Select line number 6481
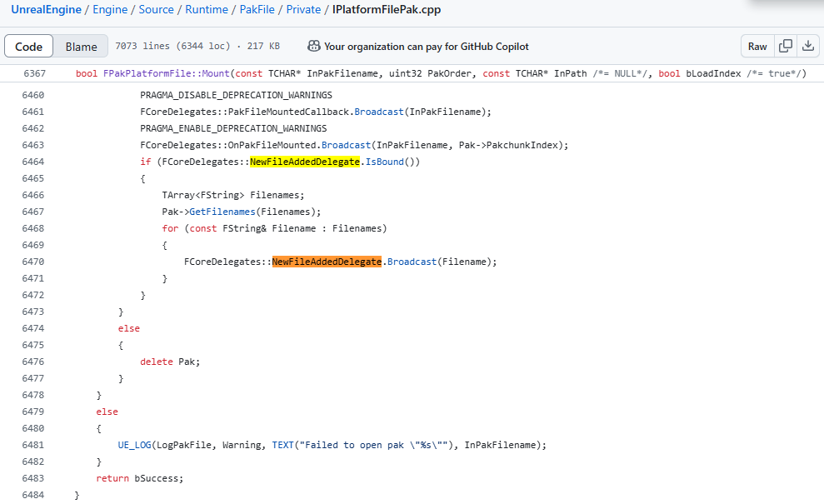 coord(33,445)
